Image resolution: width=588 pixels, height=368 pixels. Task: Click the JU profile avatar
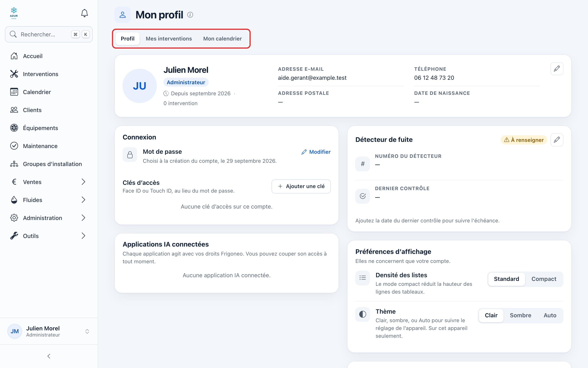tap(139, 86)
